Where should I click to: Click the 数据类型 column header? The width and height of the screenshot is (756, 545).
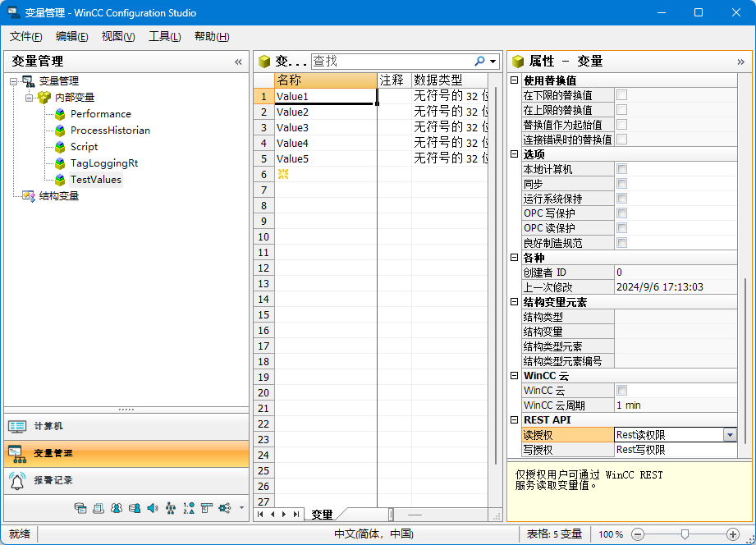450,80
